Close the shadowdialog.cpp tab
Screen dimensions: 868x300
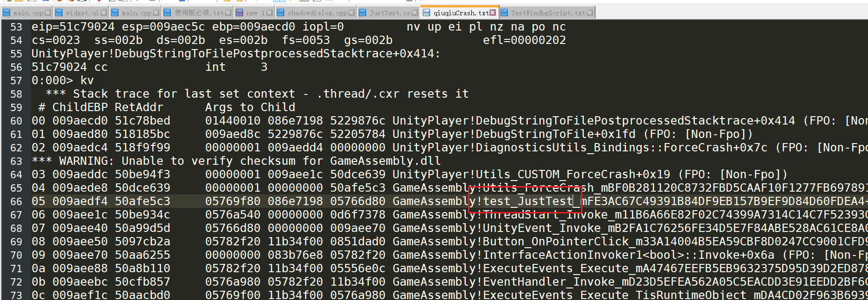coord(351,13)
